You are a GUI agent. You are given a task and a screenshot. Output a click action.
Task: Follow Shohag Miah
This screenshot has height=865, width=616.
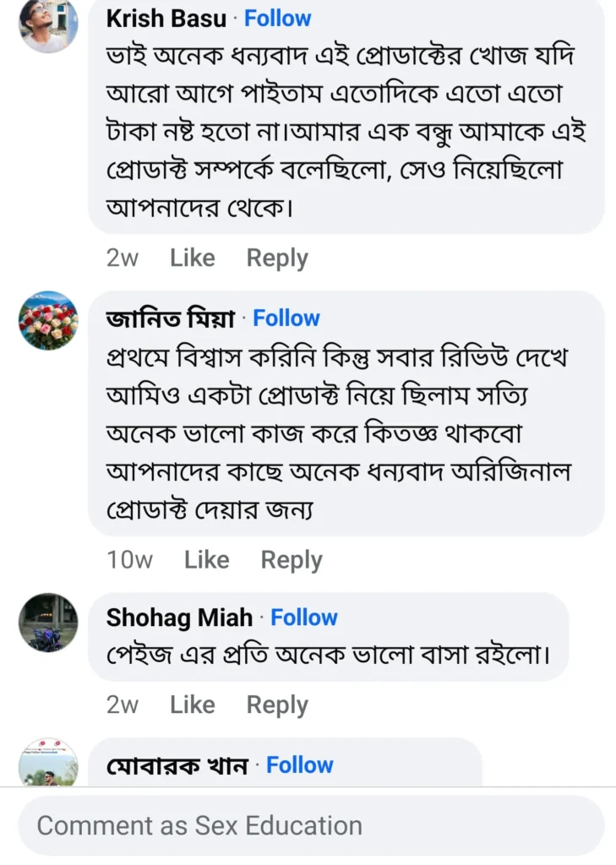click(x=304, y=617)
